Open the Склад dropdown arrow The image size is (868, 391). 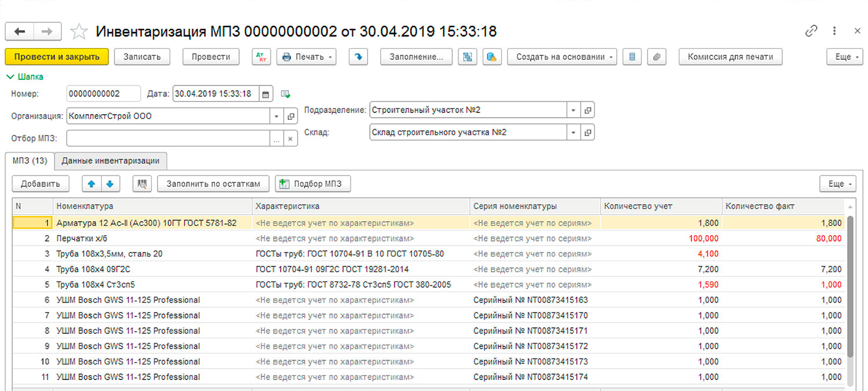pyautogui.click(x=573, y=133)
